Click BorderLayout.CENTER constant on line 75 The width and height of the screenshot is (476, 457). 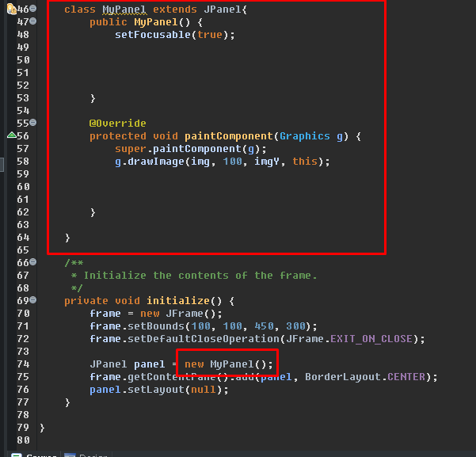tap(365, 377)
